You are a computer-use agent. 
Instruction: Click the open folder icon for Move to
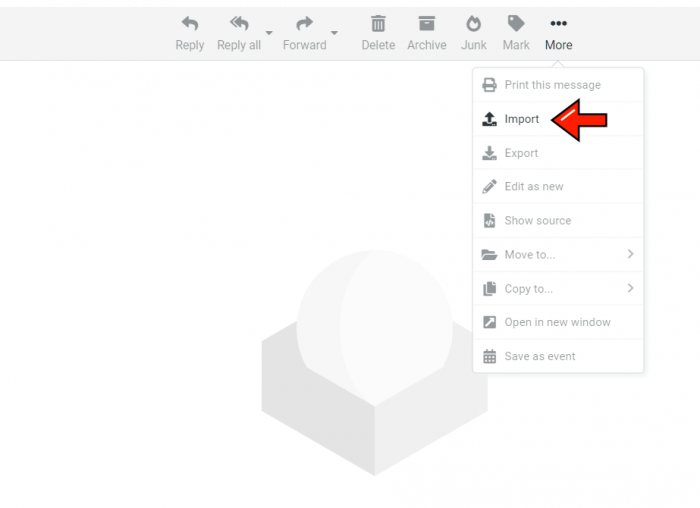(489, 254)
